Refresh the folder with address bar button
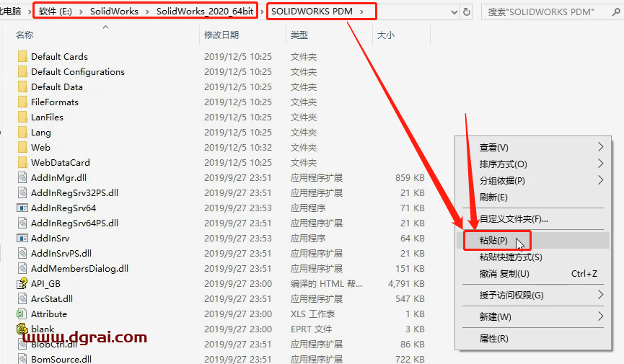The width and height of the screenshot is (624, 364). (x=467, y=12)
